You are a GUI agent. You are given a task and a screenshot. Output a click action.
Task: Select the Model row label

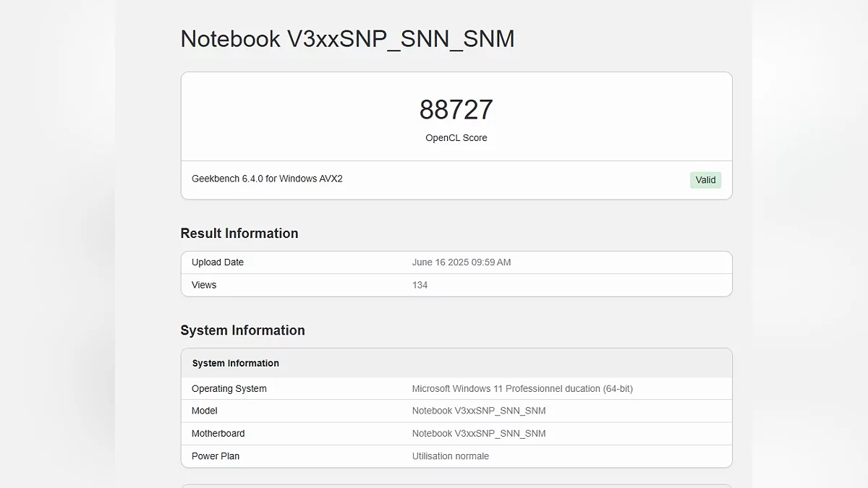point(205,411)
